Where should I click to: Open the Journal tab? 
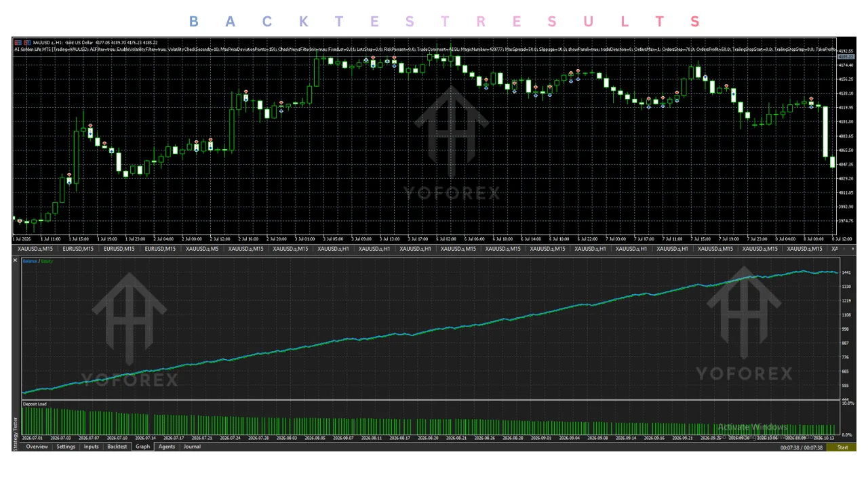pyautogui.click(x=192, y=447)
